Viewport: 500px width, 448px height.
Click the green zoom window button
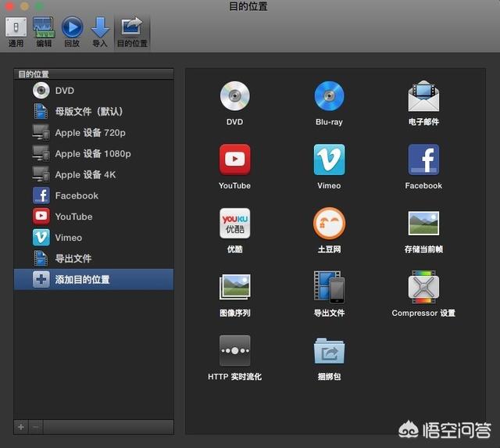(x=40, y=5)
